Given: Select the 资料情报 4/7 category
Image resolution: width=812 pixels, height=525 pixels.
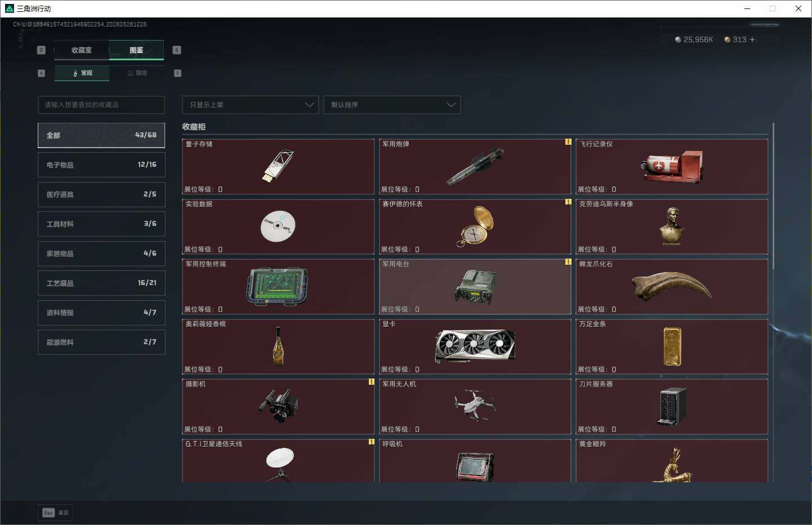Looking at the screenshot, I should click(x=101, y=313).
